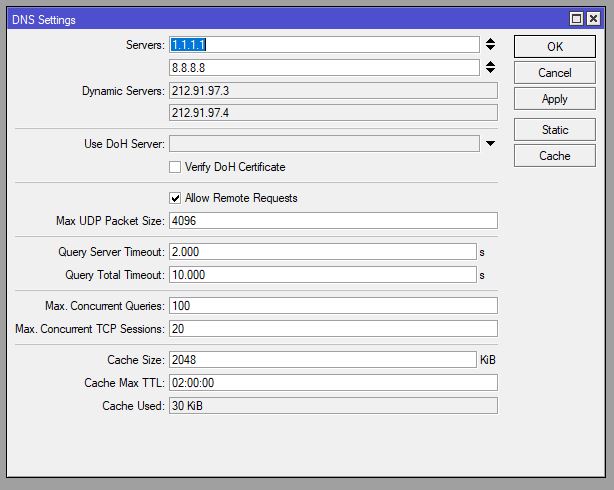Viewport: 614px width, 490px height.
Task: Close the DNS Settings window
Action: tap(595, 19)
